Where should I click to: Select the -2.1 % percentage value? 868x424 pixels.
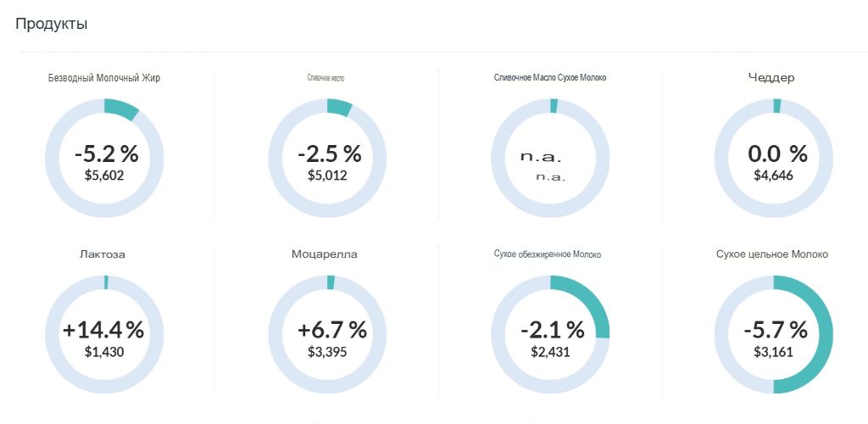(x=552, y=330)
